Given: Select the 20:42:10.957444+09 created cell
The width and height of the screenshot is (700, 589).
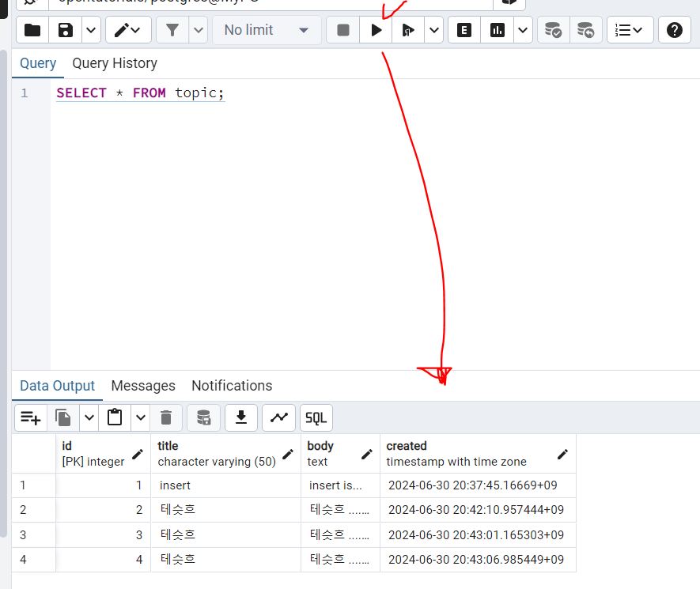Looking at the screenshot, I should [x=478, y=510].
